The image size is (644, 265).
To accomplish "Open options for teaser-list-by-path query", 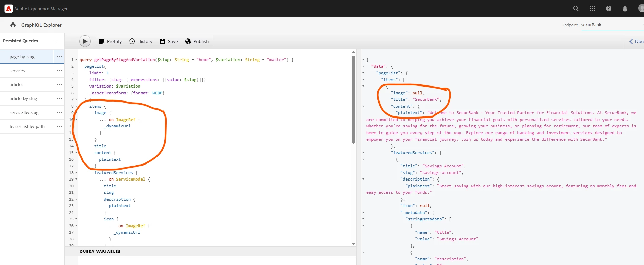I will 60,126.
